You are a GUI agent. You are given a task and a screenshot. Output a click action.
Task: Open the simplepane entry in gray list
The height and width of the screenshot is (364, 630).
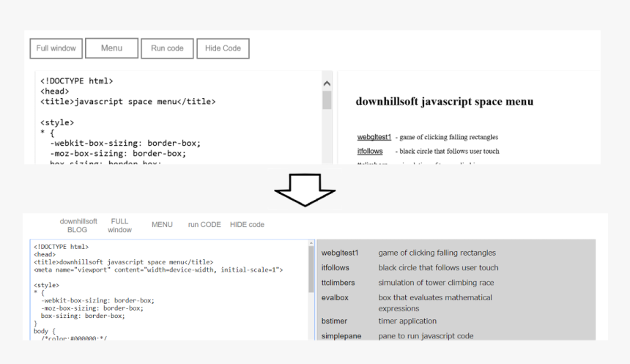[x=339, y=335]
